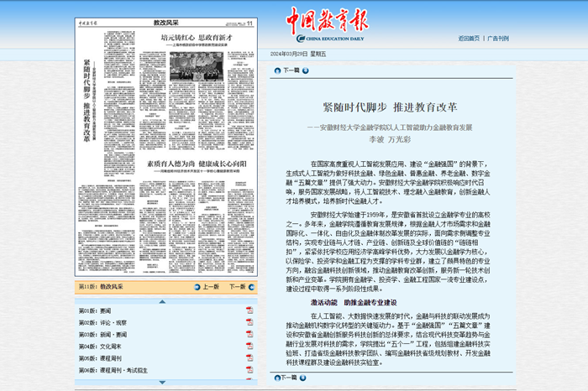
Task: Open PDF icon for 第01版 要闻
Action: click(x=249, y=310)
